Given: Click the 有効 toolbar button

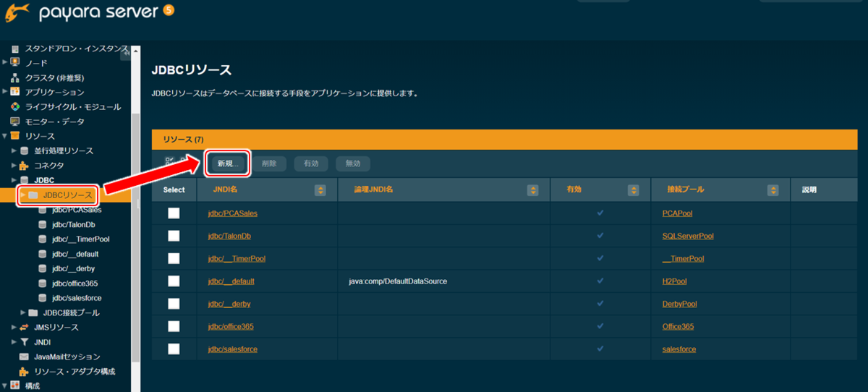Looking at the screenshot, I should (x=311, y=163).
